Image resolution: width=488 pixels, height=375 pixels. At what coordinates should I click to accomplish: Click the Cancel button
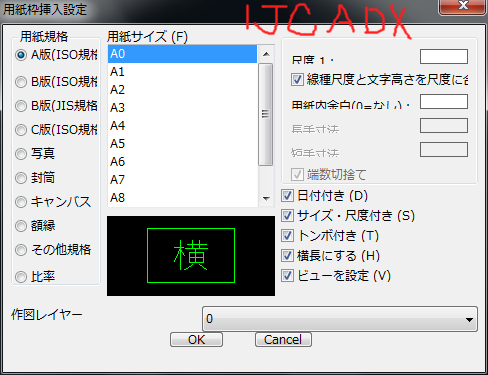(283, 340)
